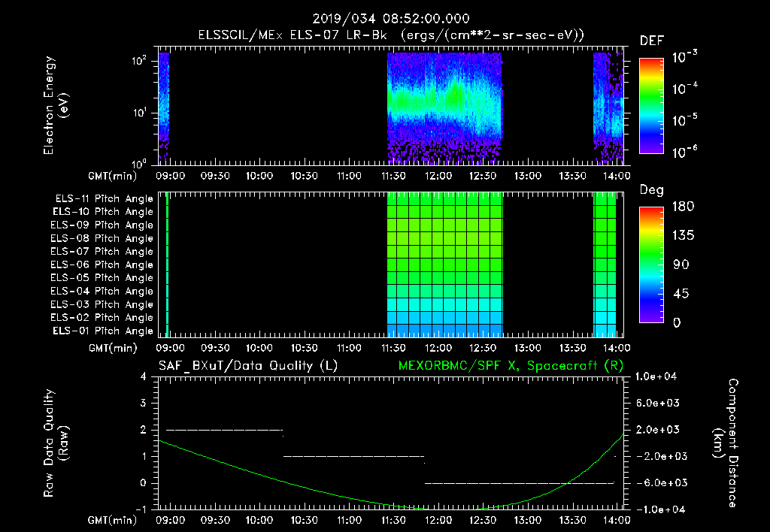This screenshot has width=770, height=532.
Task: Select the timestamp title 2019/034 08:52:00.000
Action: click(391, 19)
